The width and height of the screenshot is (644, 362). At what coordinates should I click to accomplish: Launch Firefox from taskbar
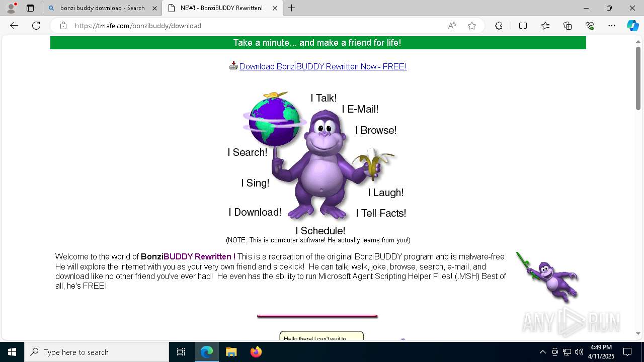pos(256,352)
